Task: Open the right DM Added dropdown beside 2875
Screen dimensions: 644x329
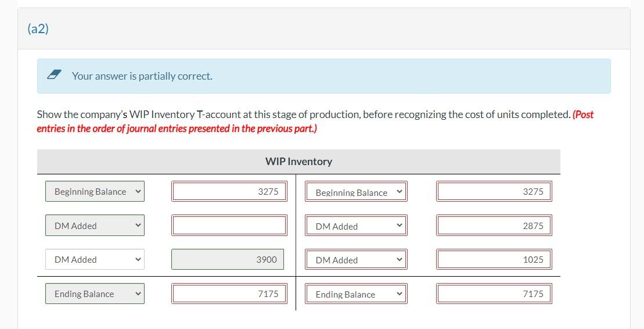Action: 356,226
